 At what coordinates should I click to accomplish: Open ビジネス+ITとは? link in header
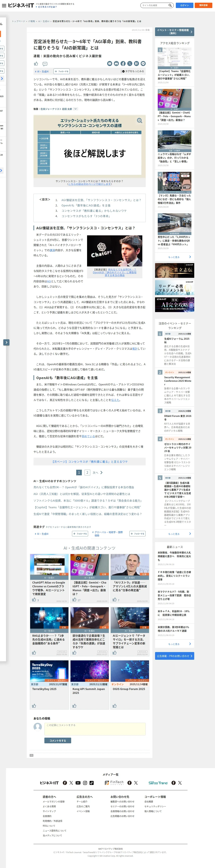pos(47,7)
